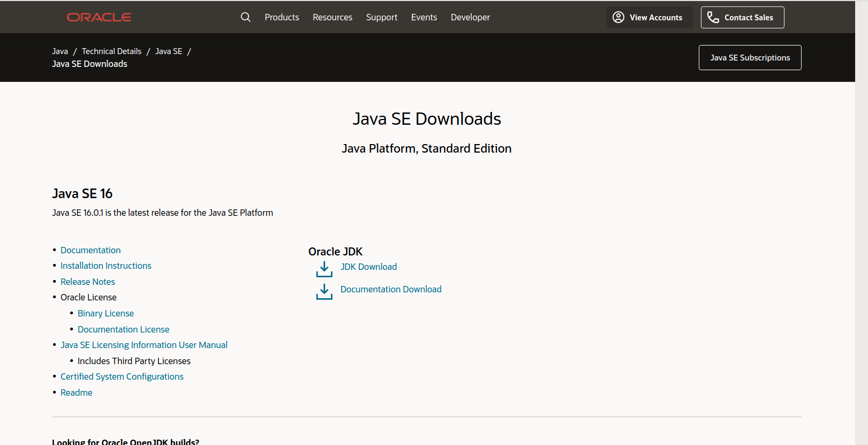
Task: Go to the Java SE breadcrumb
Action: coord(169,51)
